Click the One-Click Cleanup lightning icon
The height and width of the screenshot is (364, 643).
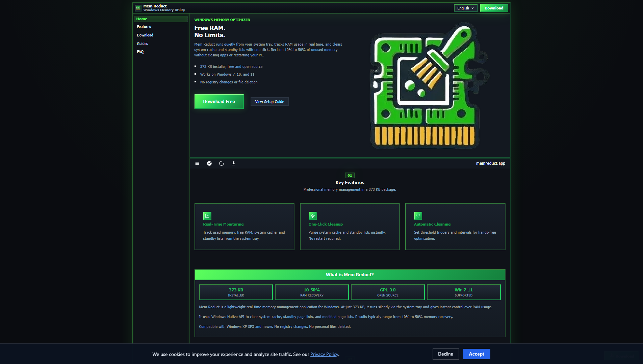(x=313, y=215)
